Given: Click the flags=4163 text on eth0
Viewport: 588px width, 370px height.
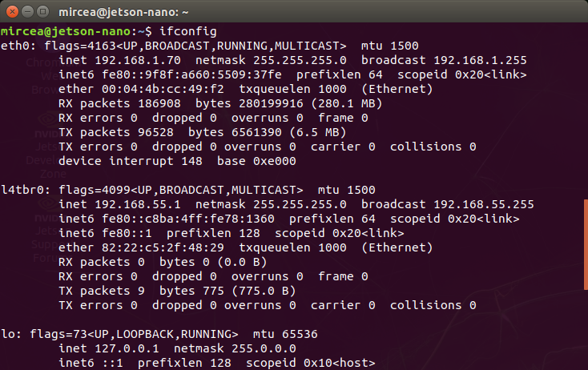Looking at the screenshot, I should click(80, 46).
